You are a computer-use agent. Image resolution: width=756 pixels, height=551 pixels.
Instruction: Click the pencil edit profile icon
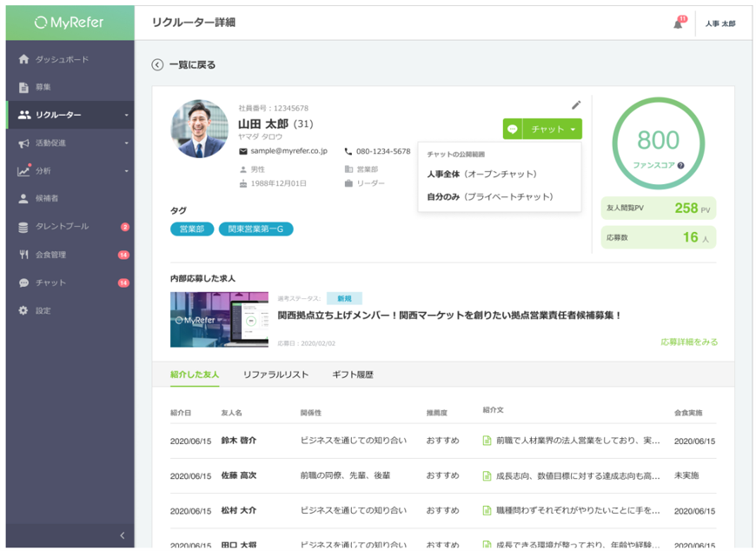tap(576, 104)
